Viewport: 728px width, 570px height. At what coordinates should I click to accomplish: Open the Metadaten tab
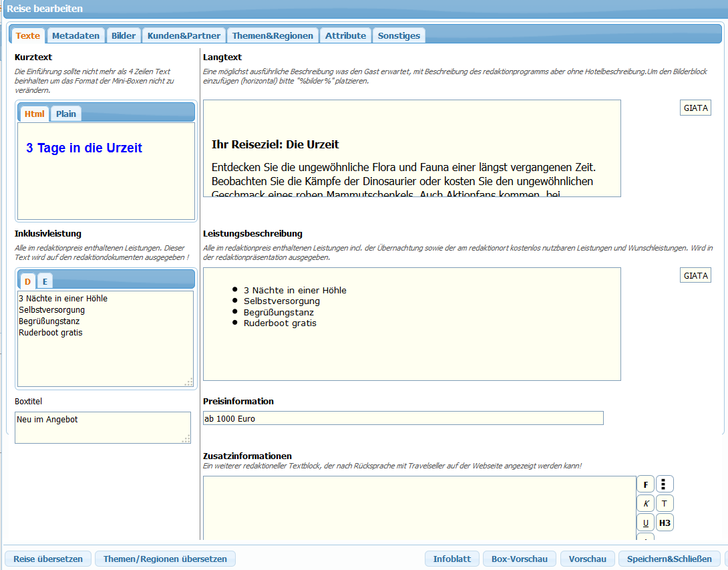click(75, 35)
